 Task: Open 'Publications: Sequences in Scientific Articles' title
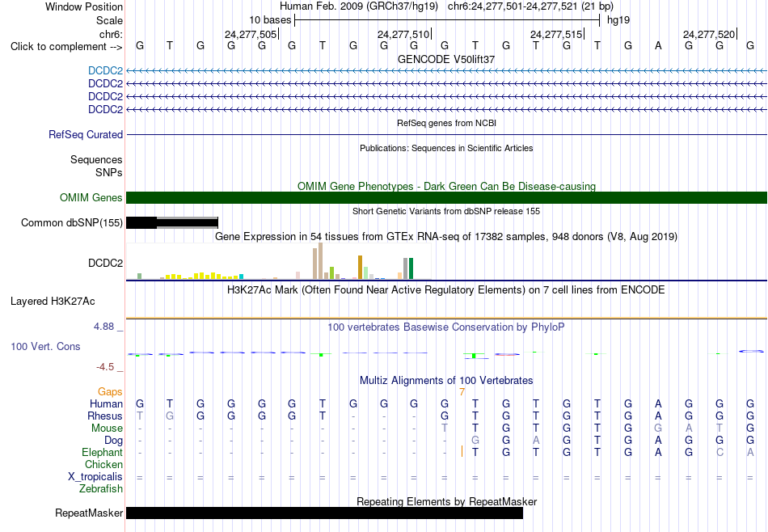(446, 148)
